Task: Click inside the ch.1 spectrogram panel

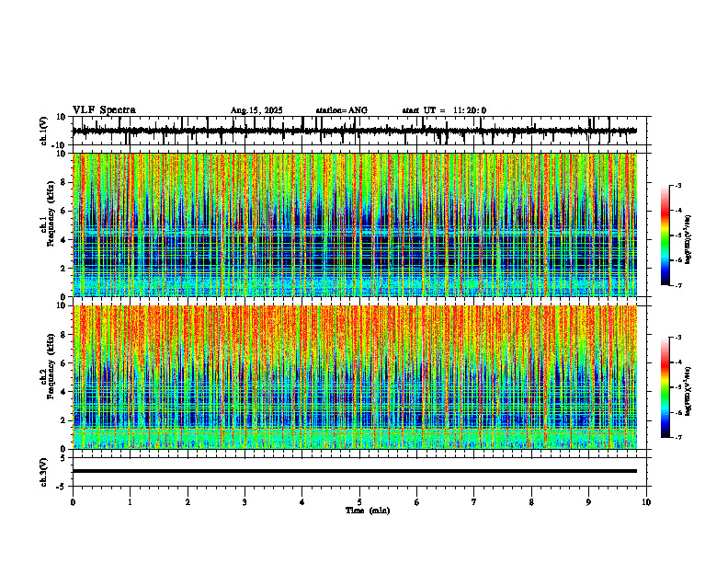Action: pyautogui.click(x=355, y=224)
